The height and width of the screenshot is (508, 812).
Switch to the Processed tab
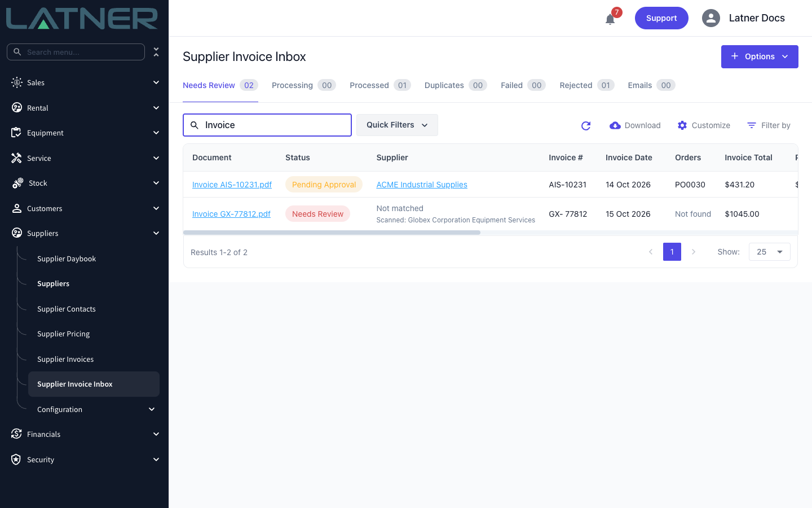tap(380, 85)
